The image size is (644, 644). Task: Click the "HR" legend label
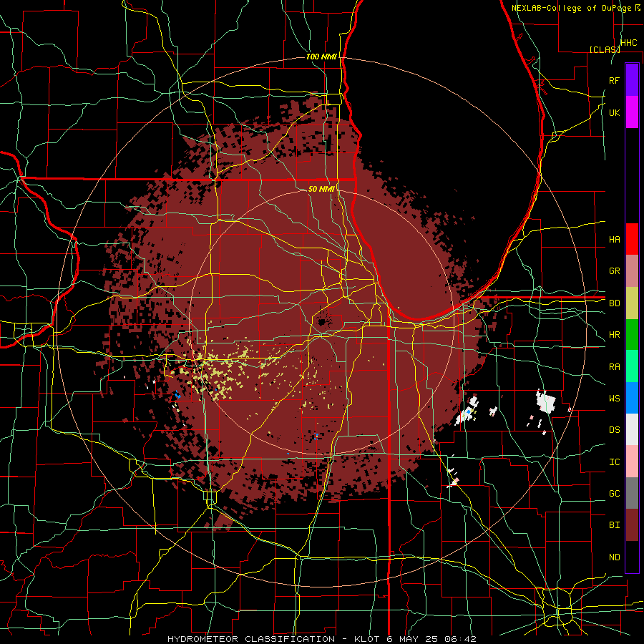[x=614, y=335]
